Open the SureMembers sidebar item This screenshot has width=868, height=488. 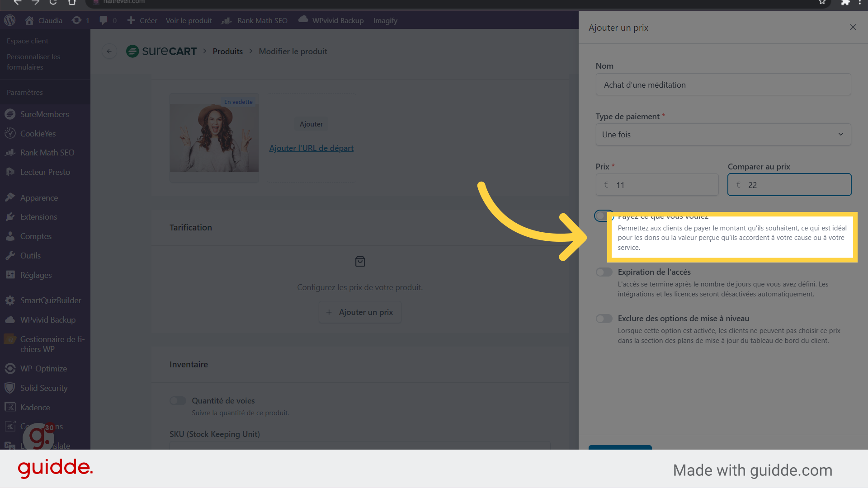coord(44,114)
